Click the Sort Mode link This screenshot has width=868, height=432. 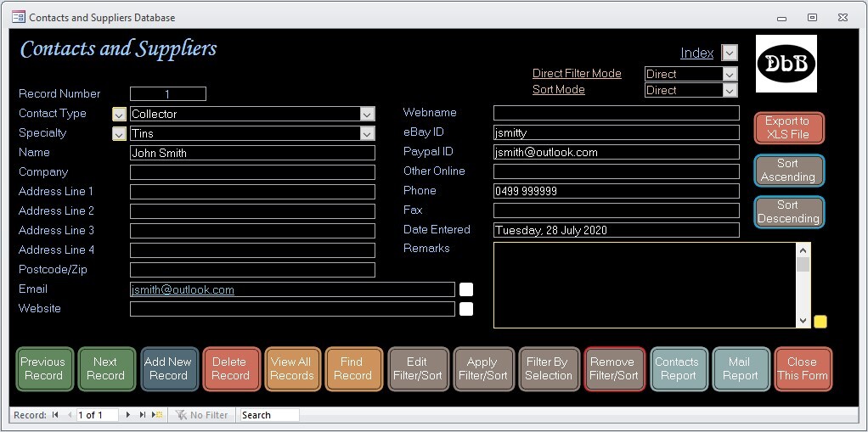tap(559, 90)
